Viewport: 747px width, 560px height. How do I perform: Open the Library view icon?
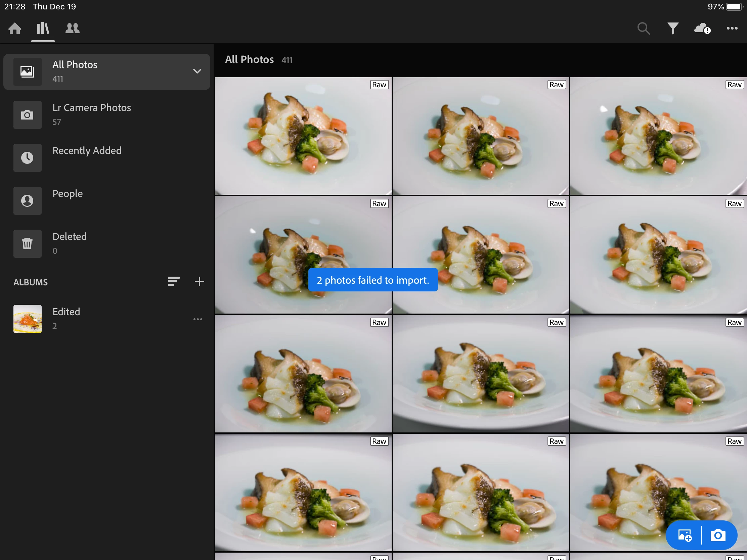pos(43,28)
